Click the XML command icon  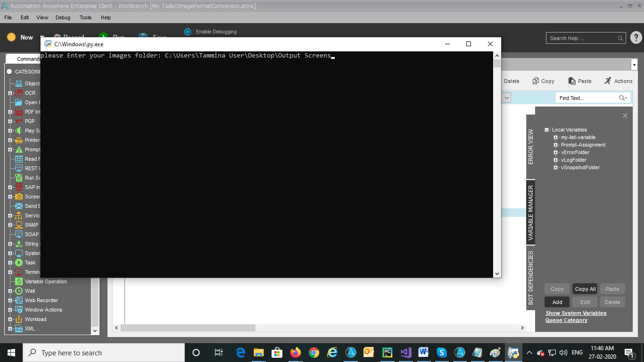(x=19, y=329)
